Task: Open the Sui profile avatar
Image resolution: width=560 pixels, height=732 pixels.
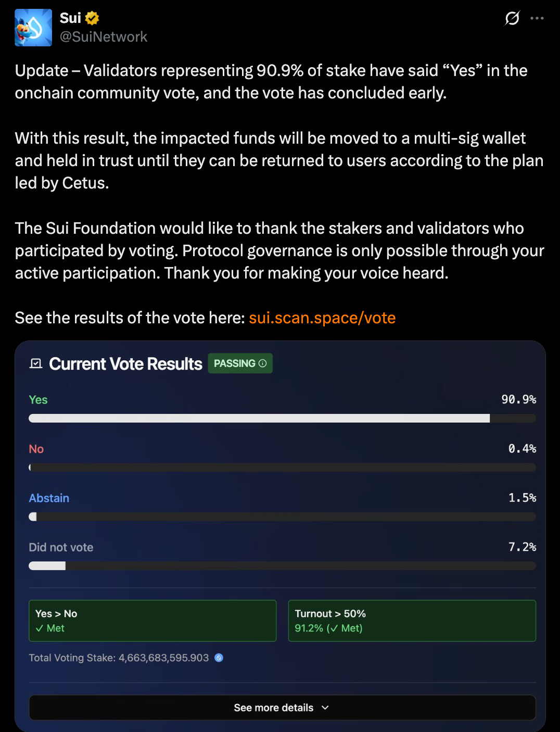Action: pyautogui.click(x=33, y=28)
